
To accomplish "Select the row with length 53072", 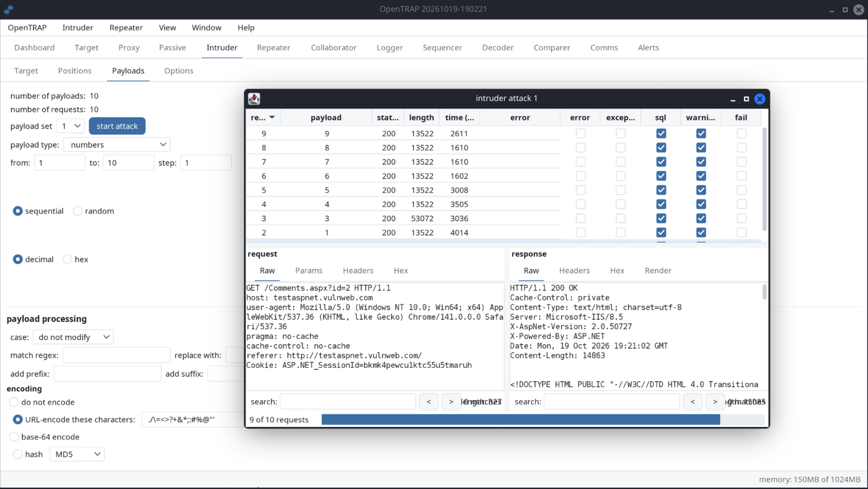I will coord(504,218).
